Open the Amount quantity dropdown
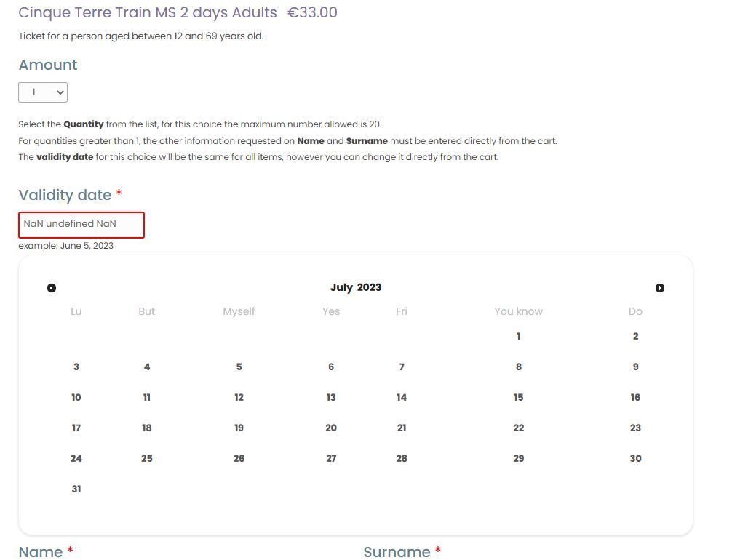The height and width of the screenshot is (560, 732). [x=43, y=92]
